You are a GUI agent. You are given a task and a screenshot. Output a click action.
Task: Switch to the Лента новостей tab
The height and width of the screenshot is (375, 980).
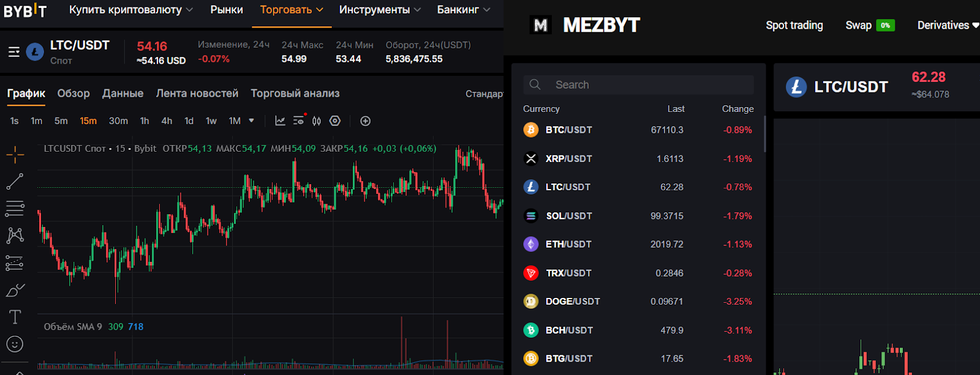(197, 94)
